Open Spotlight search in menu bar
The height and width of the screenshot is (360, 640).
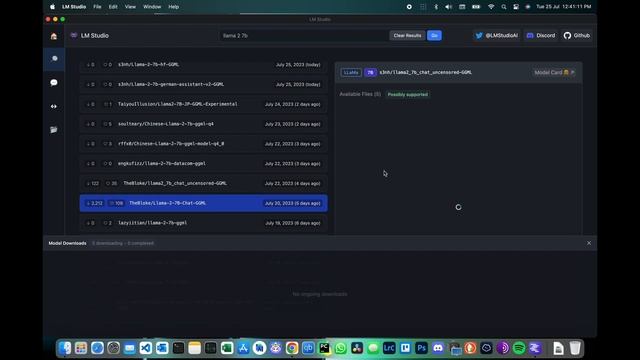pyautogui.click(x=504, y=7)
